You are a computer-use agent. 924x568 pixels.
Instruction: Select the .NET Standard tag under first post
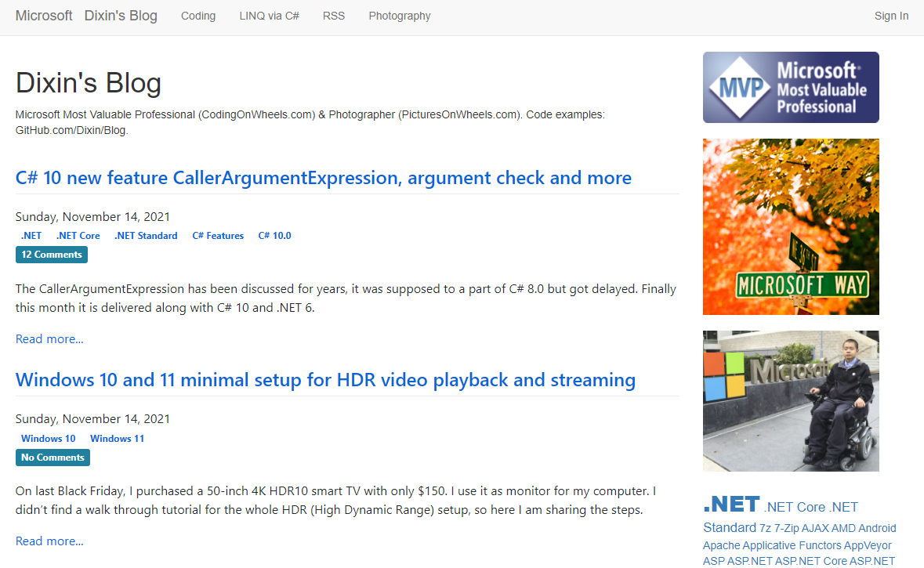tap(146, 236)
